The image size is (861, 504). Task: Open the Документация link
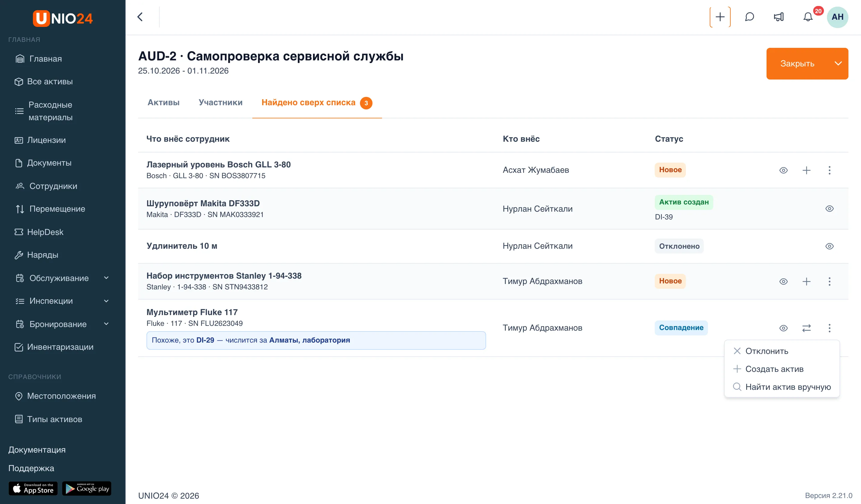(x=37, y=450)
